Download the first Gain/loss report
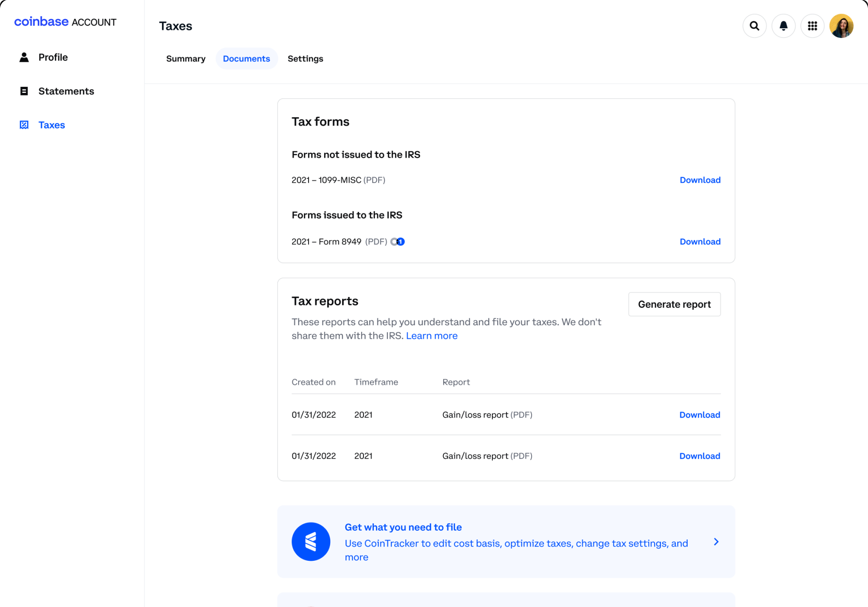 click(x=699, y=415)
